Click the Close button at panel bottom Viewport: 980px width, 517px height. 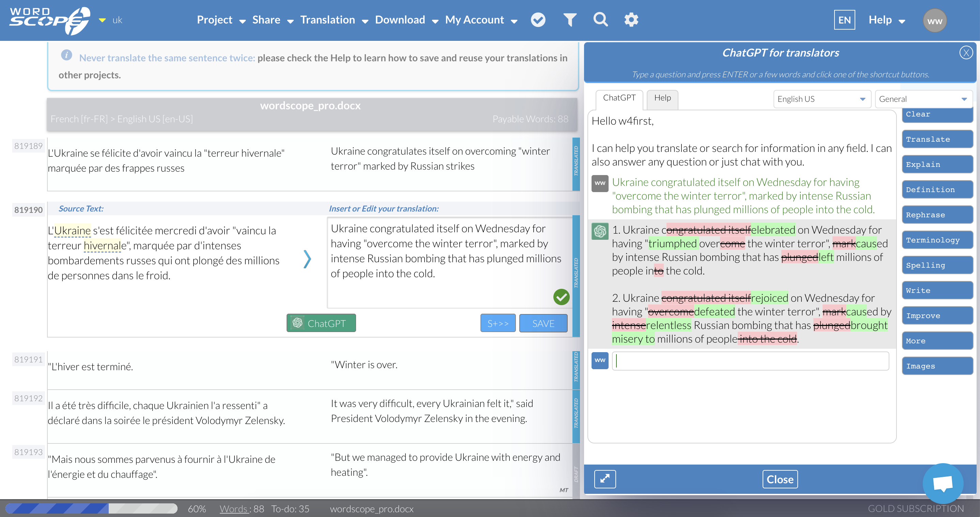click(780, 479)
